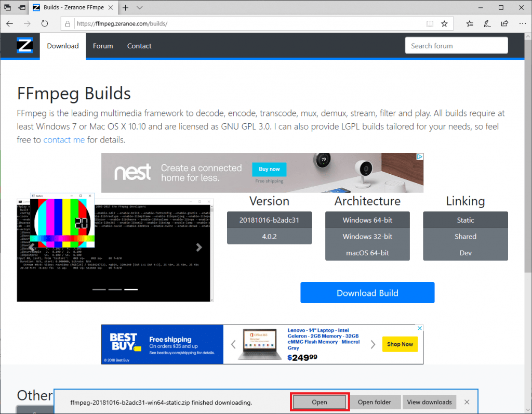Click the Search forum field

(456, 46)
